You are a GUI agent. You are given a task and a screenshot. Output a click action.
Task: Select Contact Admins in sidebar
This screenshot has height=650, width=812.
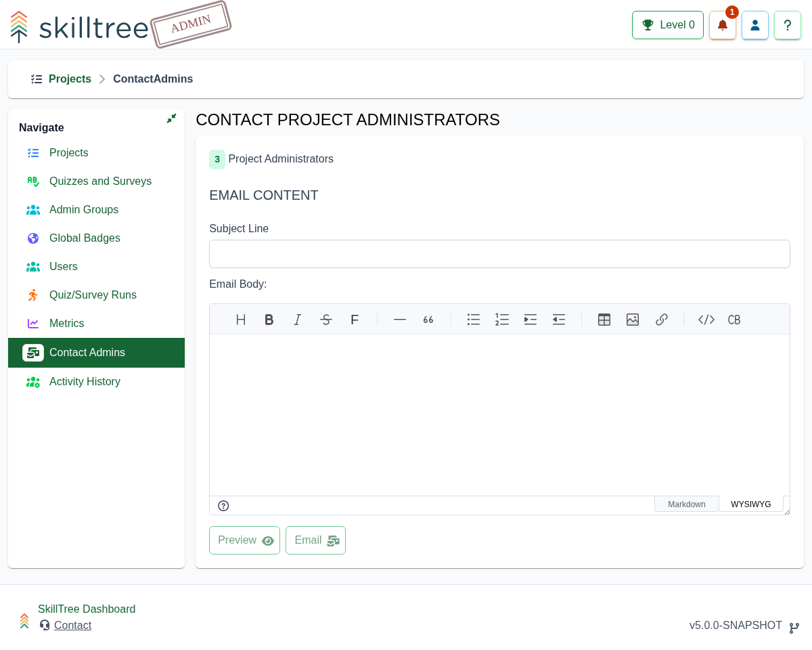coord(96,353)
